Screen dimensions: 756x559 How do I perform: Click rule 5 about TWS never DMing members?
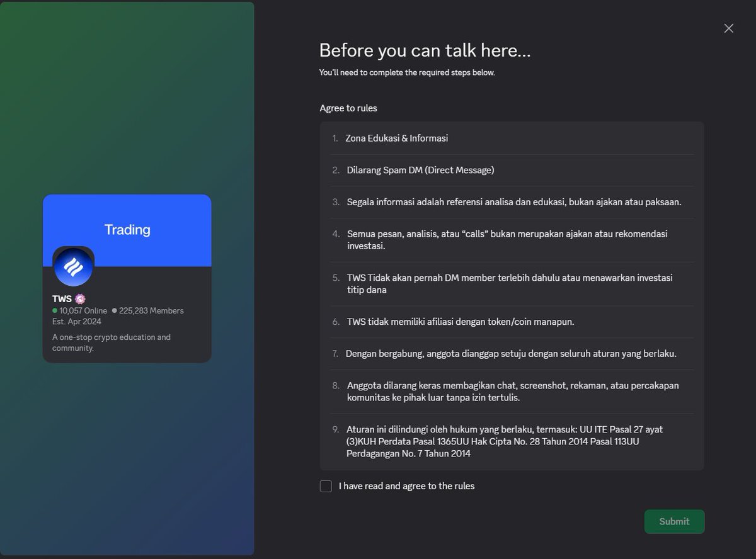tap(510, 284)
